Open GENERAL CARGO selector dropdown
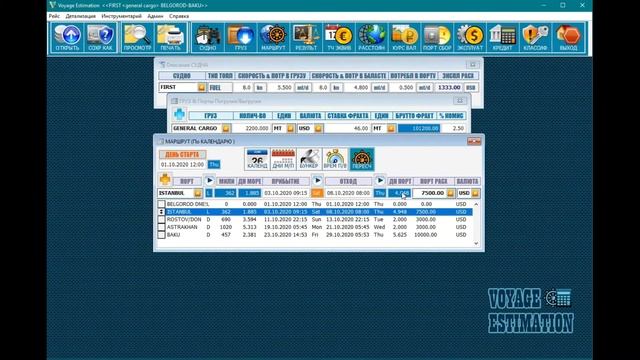 coord(226,128)
